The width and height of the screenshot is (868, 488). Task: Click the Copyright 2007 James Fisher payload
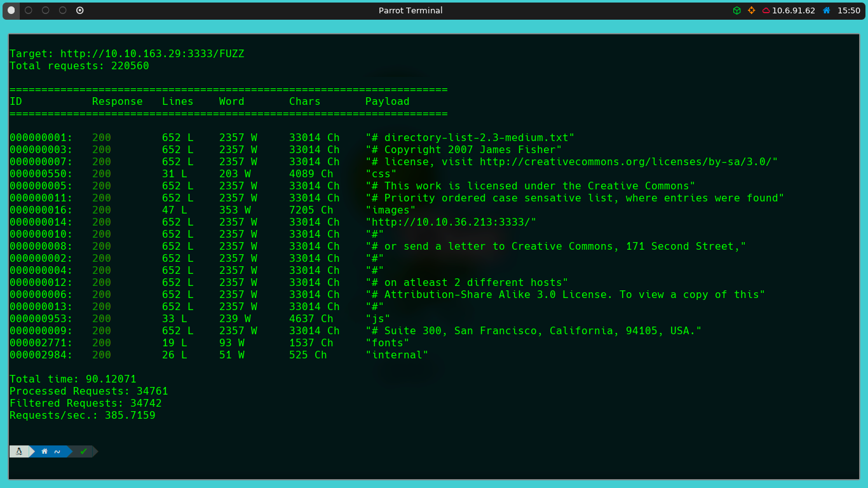coord(464,150)
